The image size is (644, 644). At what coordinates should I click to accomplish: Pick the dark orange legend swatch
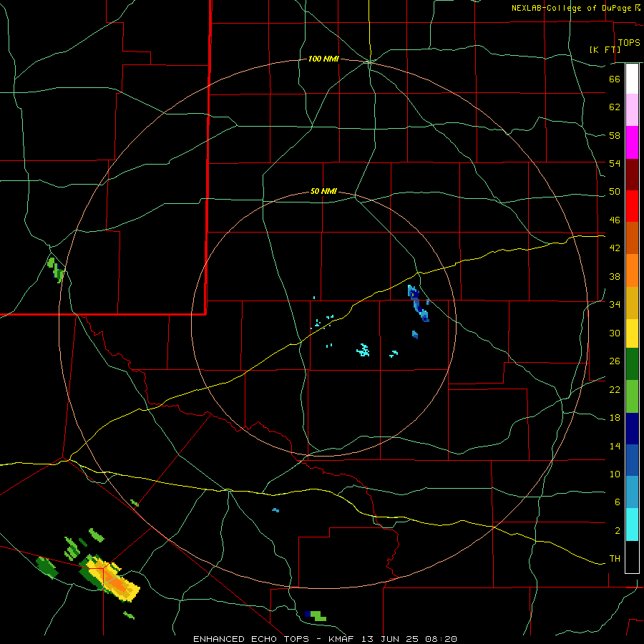632,238
